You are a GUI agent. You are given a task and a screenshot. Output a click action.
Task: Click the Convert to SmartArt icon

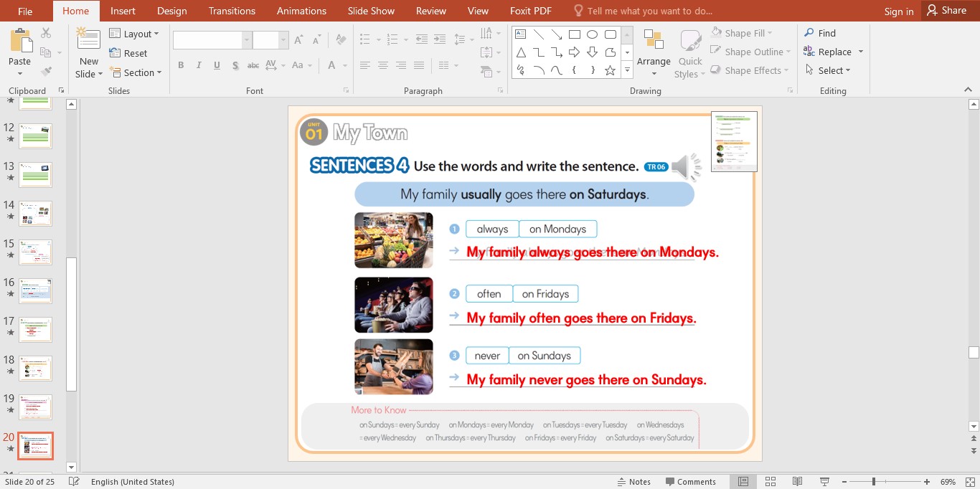coord(486,71)
